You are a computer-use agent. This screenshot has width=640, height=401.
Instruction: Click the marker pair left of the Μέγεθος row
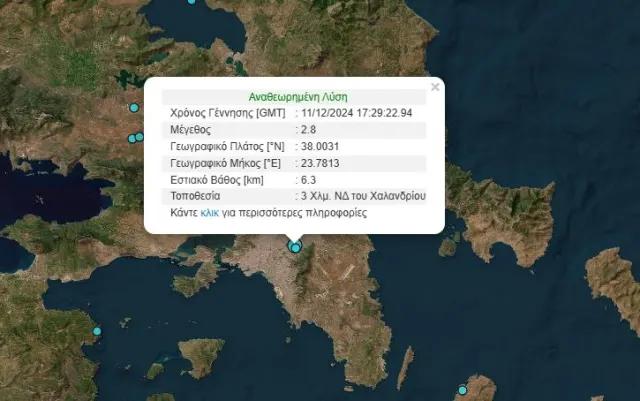click(x=136, y=138)
